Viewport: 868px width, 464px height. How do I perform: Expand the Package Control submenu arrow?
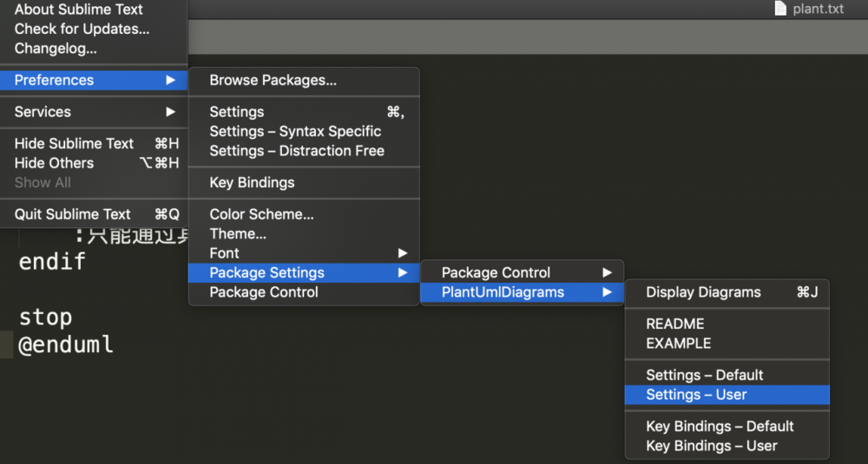pos(607,272)
